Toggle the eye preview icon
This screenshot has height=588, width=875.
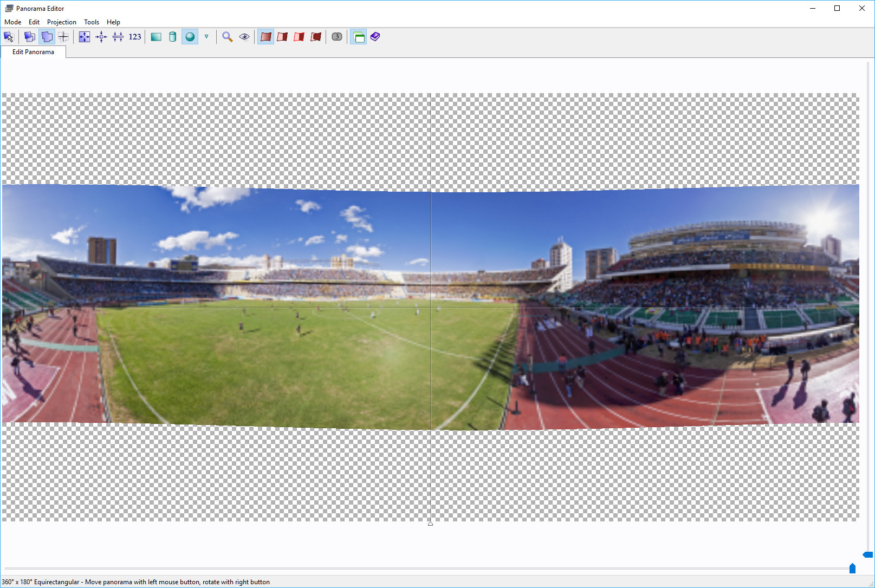click(244, 37)
